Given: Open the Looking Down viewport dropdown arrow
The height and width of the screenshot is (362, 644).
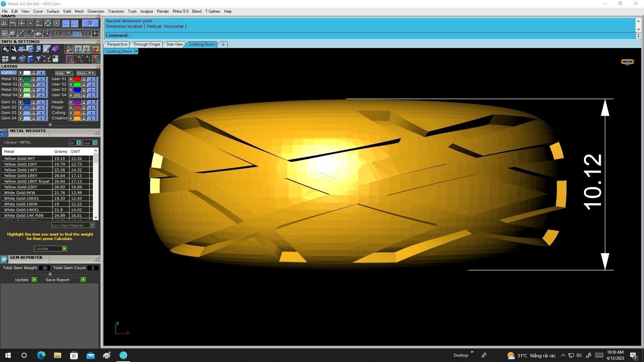Looking at the screenshot, I should click(x=136, y=51).
